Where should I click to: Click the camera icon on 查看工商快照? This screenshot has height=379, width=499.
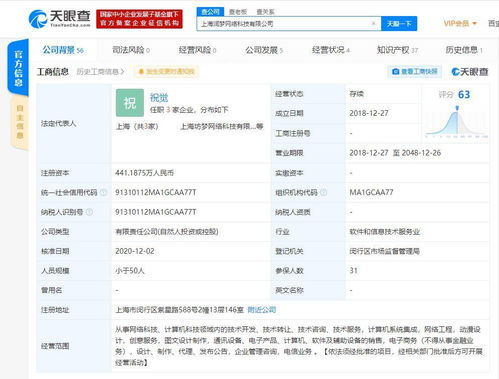click(396, 72)
